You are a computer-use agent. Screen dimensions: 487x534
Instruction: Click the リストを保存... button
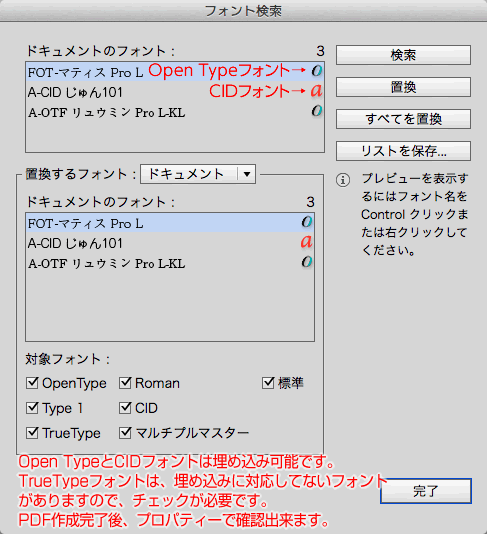click(403, 151)
